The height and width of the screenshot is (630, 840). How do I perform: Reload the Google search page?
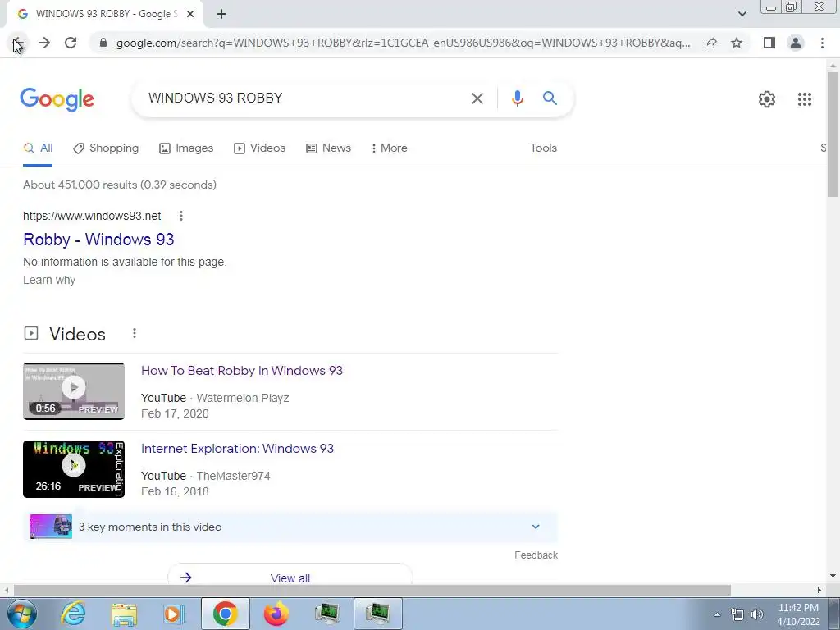click(x=71, y=43)
